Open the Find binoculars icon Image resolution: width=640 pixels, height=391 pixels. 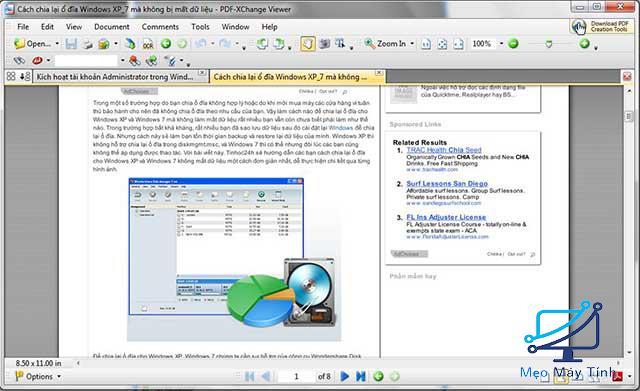[19, 61]
